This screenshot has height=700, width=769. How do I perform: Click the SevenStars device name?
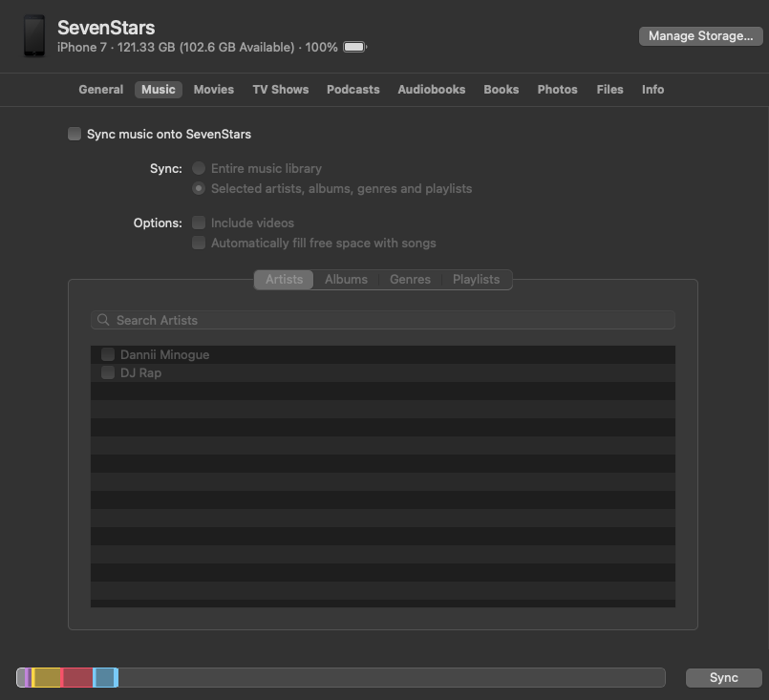[x=106, y=28]
